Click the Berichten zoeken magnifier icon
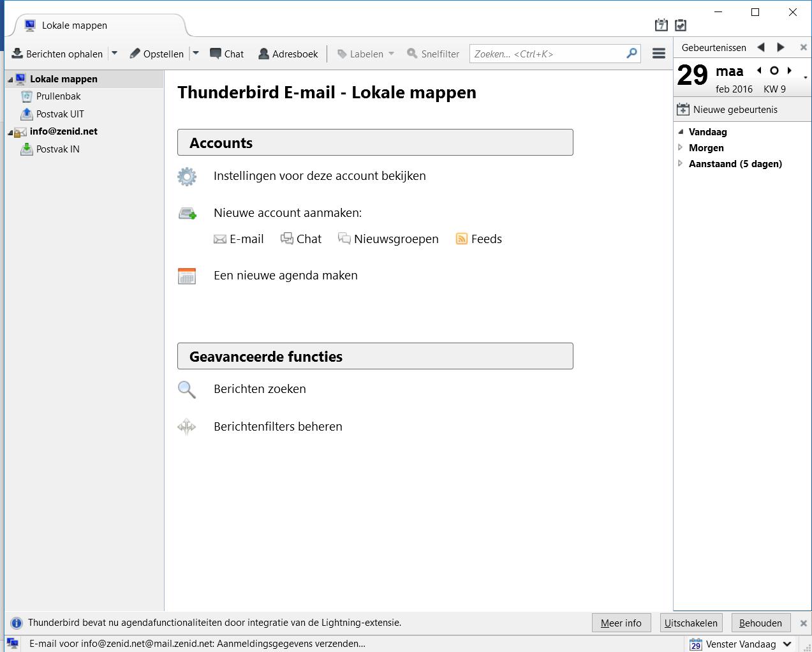Screen dimensions: 812x652 [x=187, y=389]
